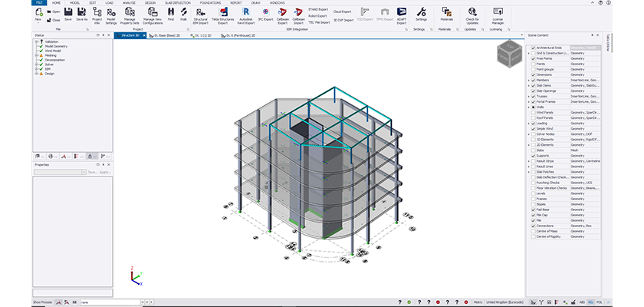Click the Cloud Export button
644x307 pixels.
click(x=343, y=12)
